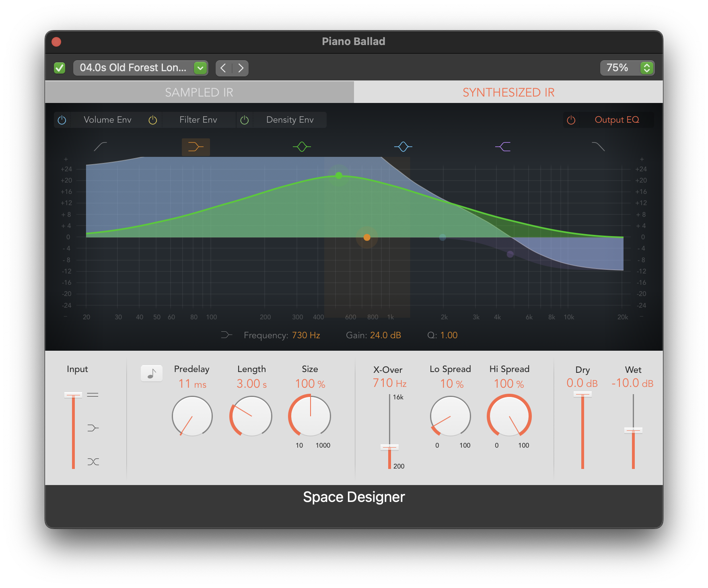The height and width of the screenshot is (588, 708).
Task: Click the Predelay knob
Action: click(x=192, y=416)
